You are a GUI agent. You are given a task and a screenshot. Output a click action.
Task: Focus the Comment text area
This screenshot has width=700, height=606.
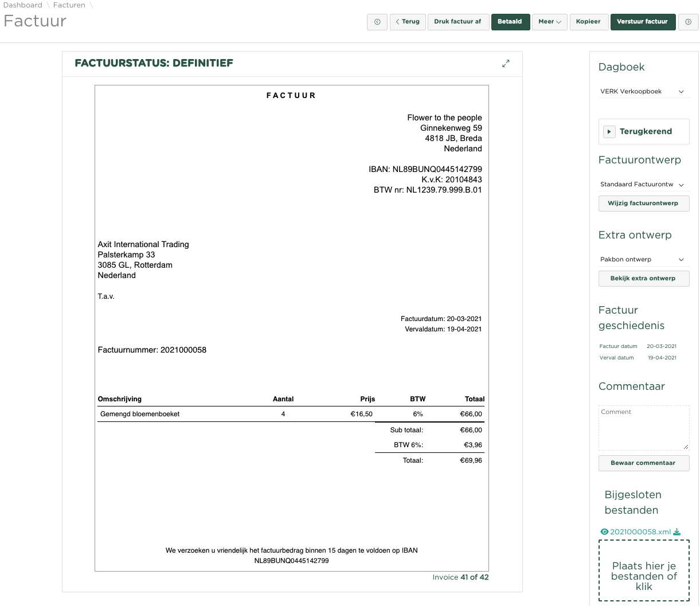643,428
